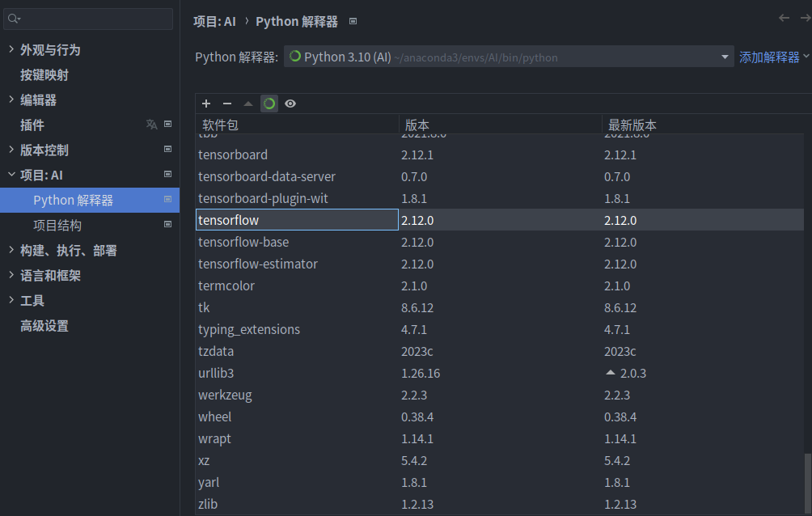This screenshot has width=812, height=516.
Task: Click the Conda package manager icon
Action: click(269, 104)
